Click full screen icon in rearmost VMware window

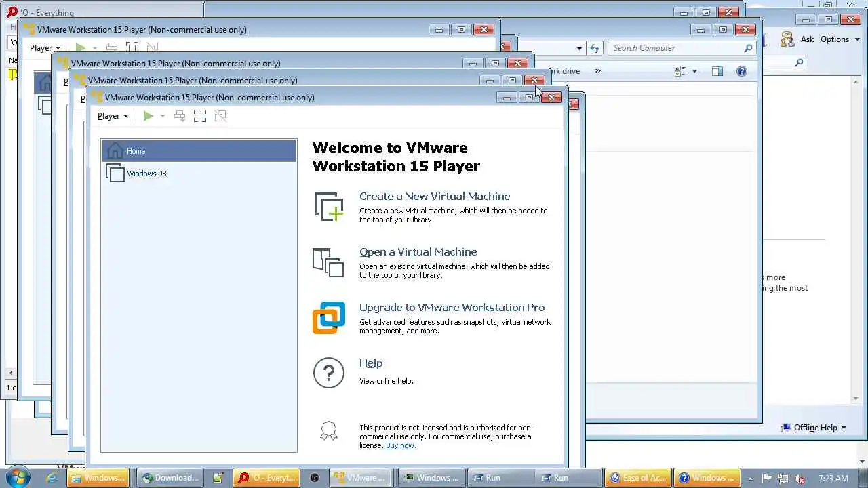pyautogui.click(x=132, y=47)
